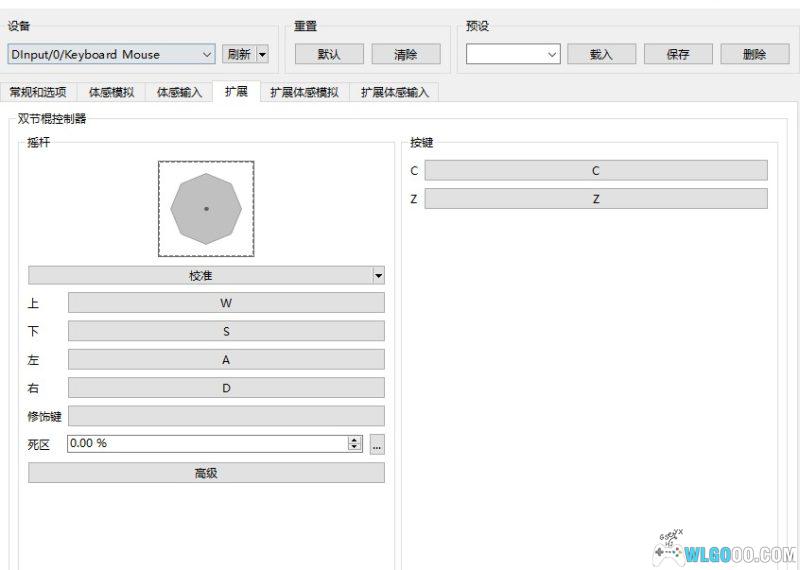
Task: Switch to the 扩展体感输入 tab
Action: pyautogui.click(x=394, y=92)
